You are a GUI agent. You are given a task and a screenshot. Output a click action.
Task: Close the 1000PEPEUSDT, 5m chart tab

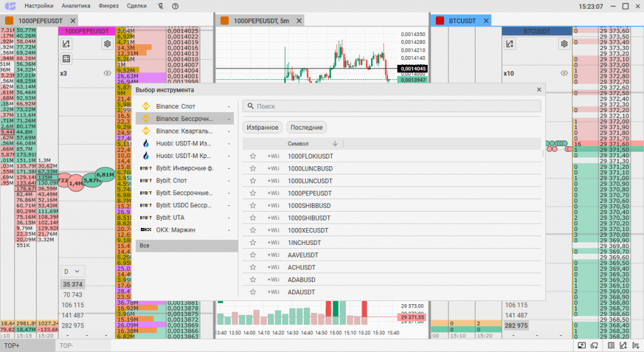(x=299, y=21)
